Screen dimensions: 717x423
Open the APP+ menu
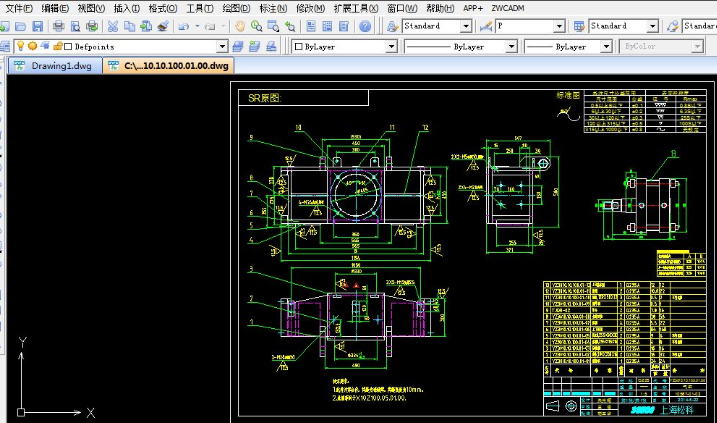472,8
